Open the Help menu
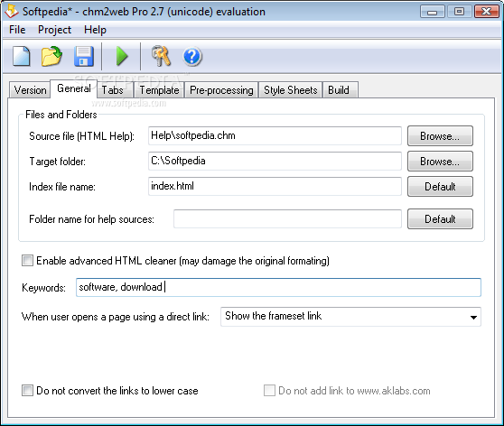The height and width of the screenshot is (426, 504). pyautogui.click(x=95, y=30)
